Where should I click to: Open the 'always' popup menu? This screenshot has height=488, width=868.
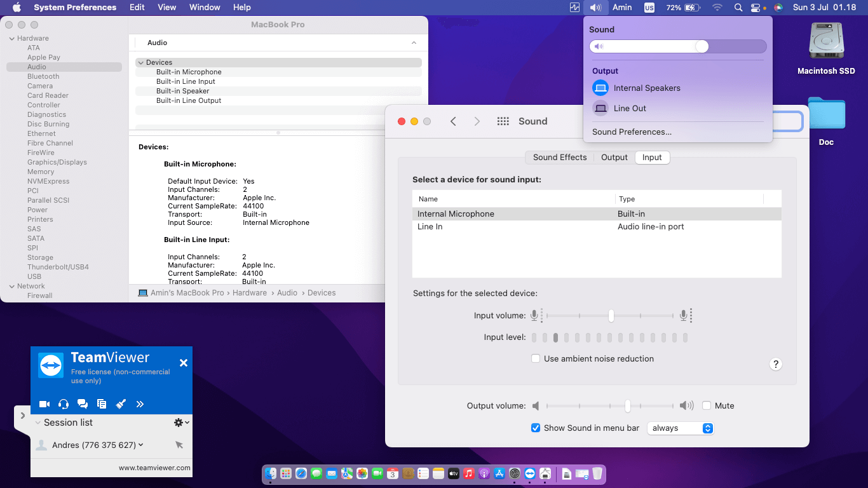681,428
